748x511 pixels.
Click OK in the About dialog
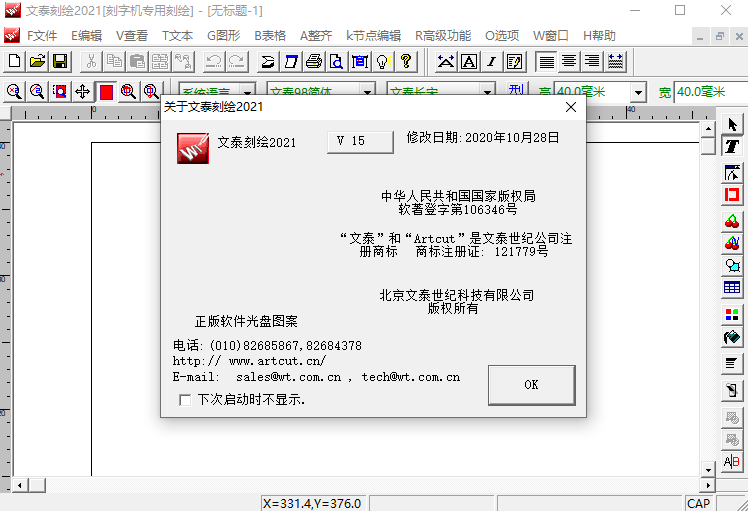pos(531,385)
